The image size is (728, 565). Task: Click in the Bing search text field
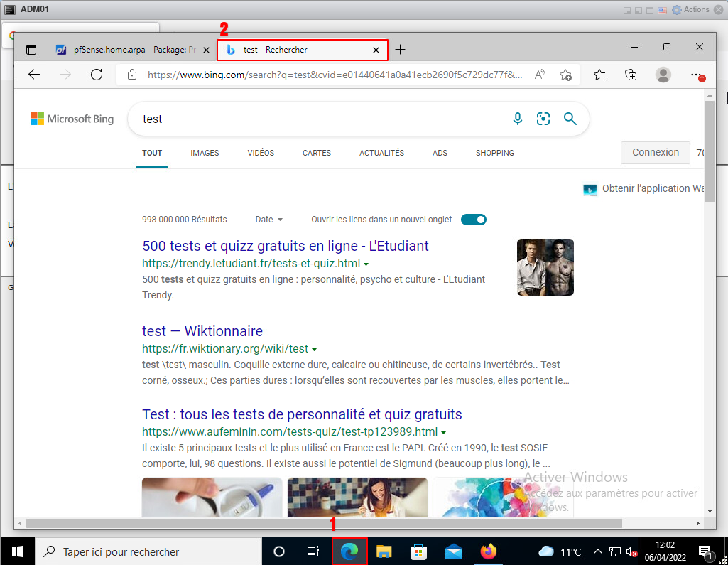[320, 119]
